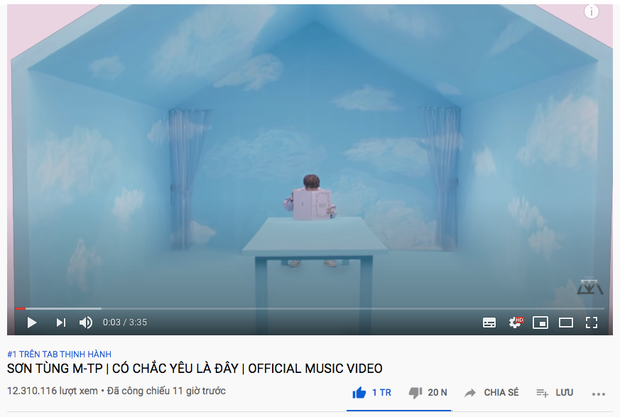Mute the video volume

86,323
